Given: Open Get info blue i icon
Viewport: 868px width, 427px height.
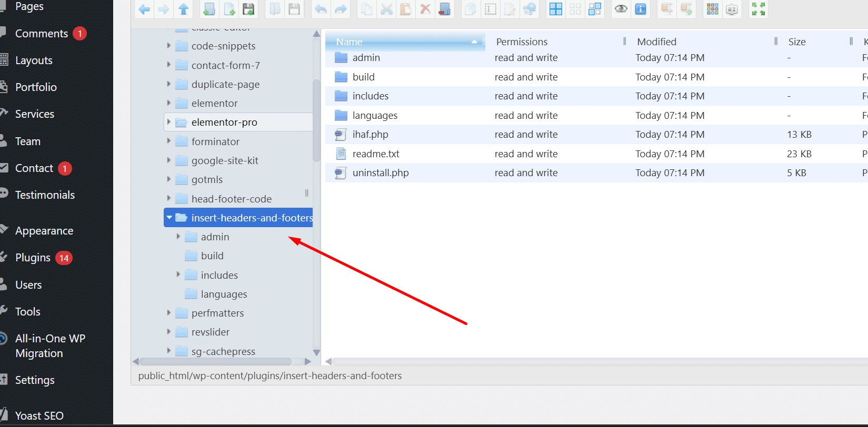Looking at the screenshot, I should [641, 9].
